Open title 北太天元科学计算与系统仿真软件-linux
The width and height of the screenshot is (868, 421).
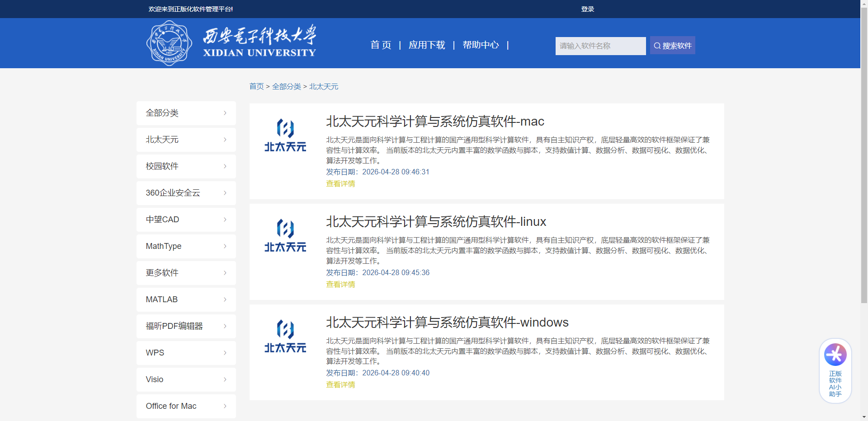[436, 222]
